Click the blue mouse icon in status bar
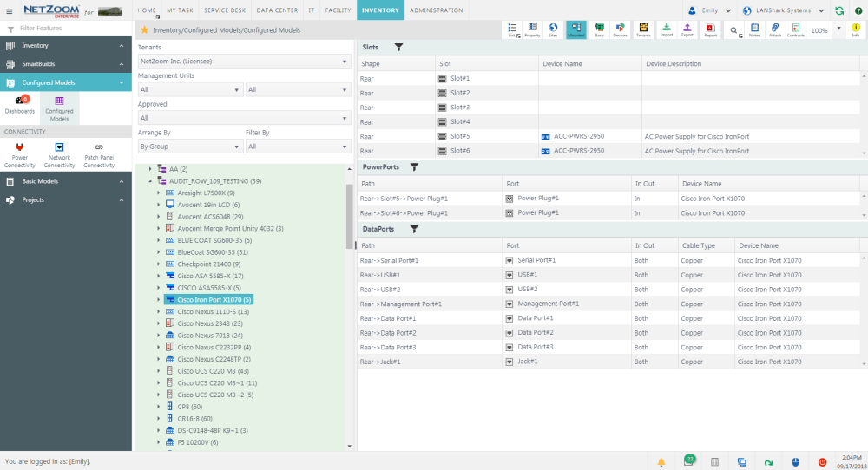This screenshot has height=470, width=868. pyautogui.click(x=795, y=461)
